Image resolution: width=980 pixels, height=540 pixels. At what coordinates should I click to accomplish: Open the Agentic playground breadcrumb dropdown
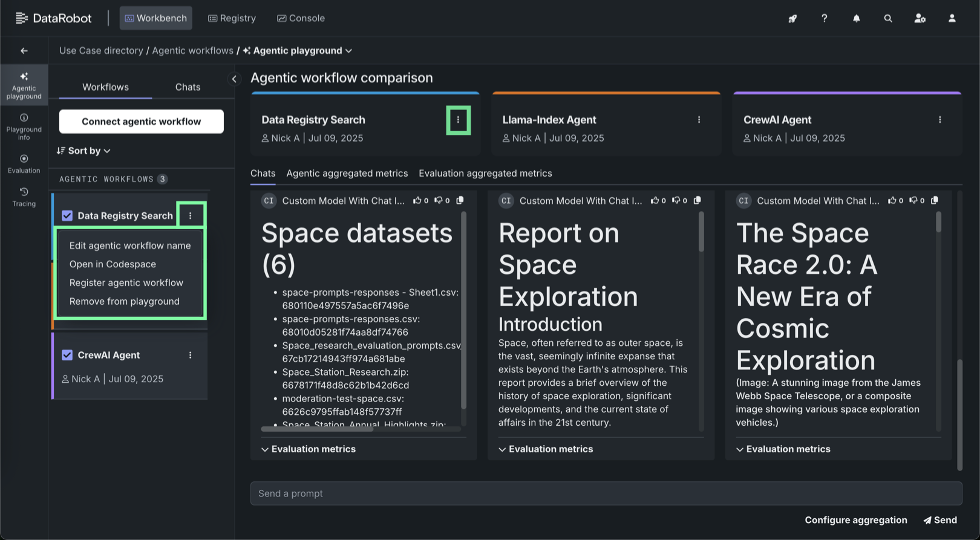[x=348, y=51]
